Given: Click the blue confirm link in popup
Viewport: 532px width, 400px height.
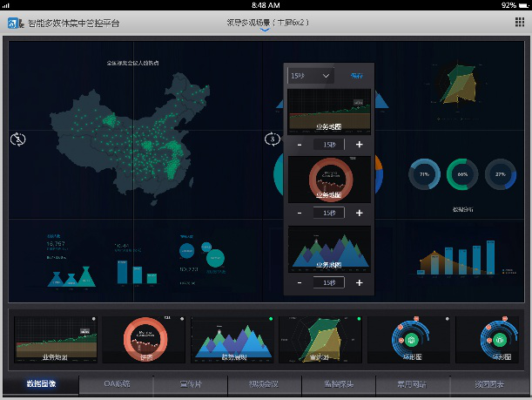Looking at the screenshot, I should pyautogui.click(x=355, y=77).
